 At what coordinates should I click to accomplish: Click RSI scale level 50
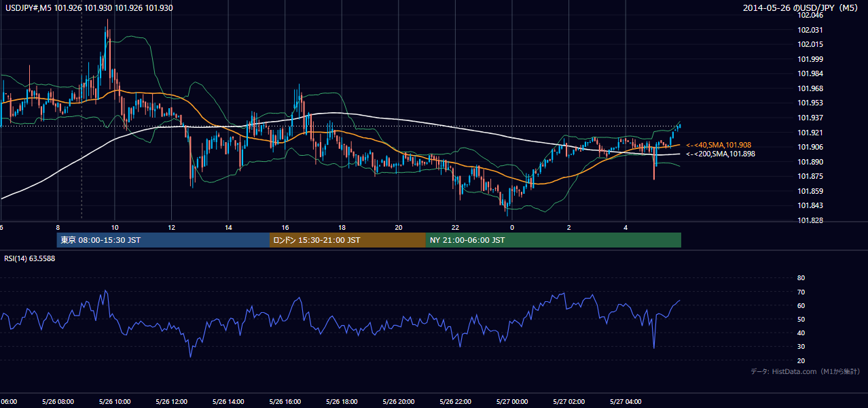point(801,320)
